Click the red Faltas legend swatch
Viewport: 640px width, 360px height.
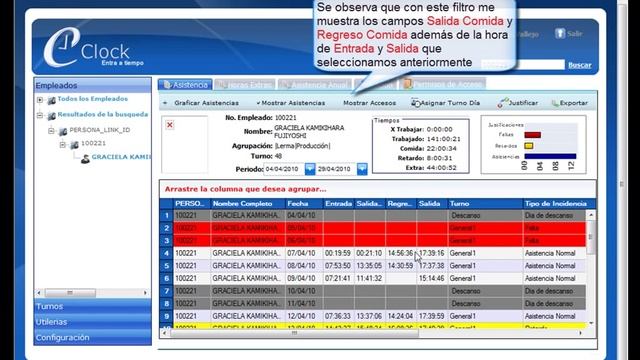[533, 135]
